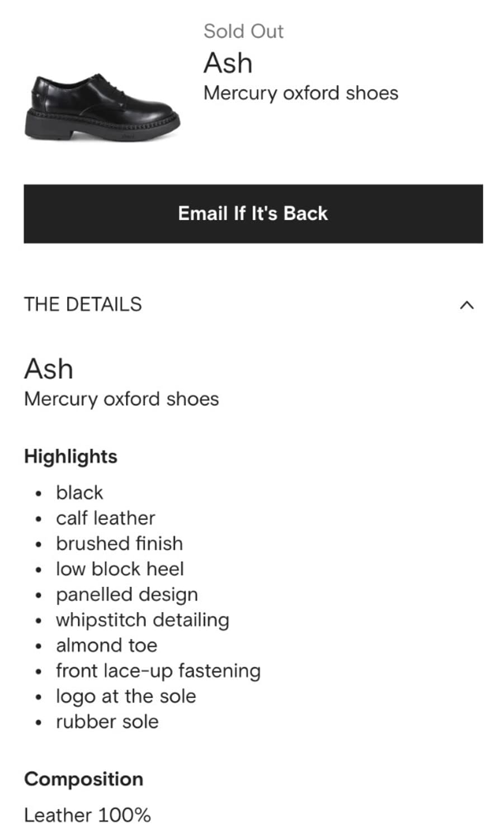Select the 'calf leather' highlight item
The image size is (504, 839).
105,518
